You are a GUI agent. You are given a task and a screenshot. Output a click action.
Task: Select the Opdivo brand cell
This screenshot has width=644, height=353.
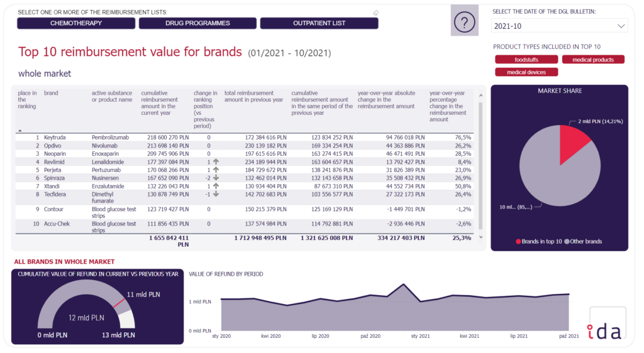click(x=53, y=146)
